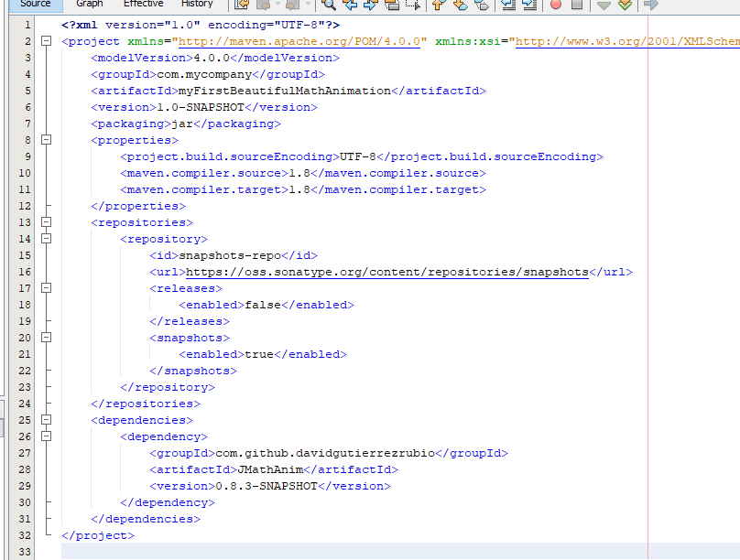The image size is (740, 560).
Task: Go to the previous bookmark
Action: [437, 5]
